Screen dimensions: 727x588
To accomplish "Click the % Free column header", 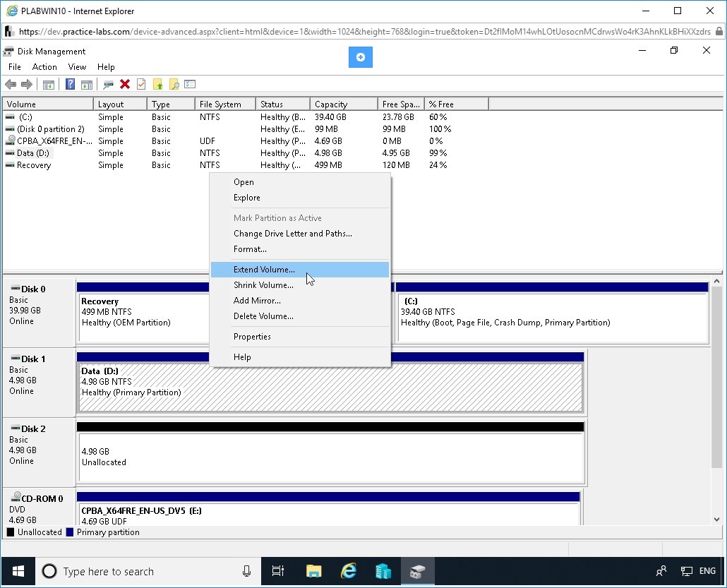I will (x=457, y=104).
